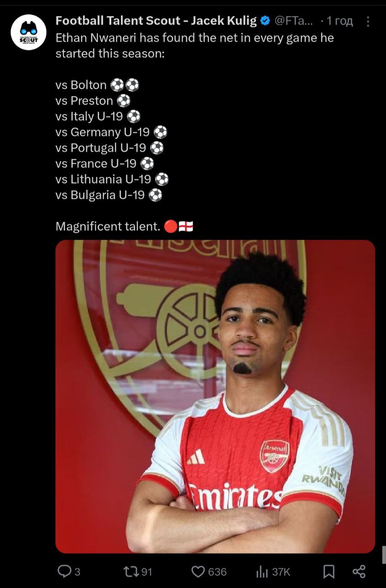Open Football Talent Scout - Jacek Kulig name

[x=156, y=21]
